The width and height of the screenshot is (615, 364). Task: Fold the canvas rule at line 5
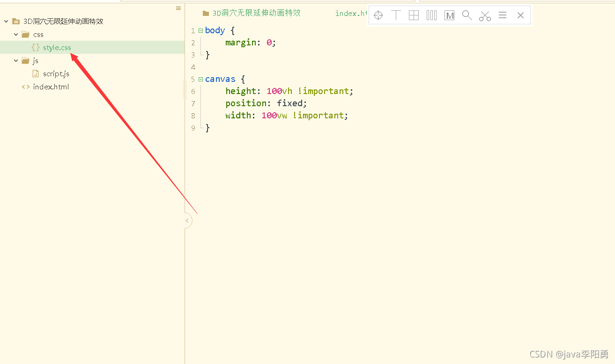(200, 79)
